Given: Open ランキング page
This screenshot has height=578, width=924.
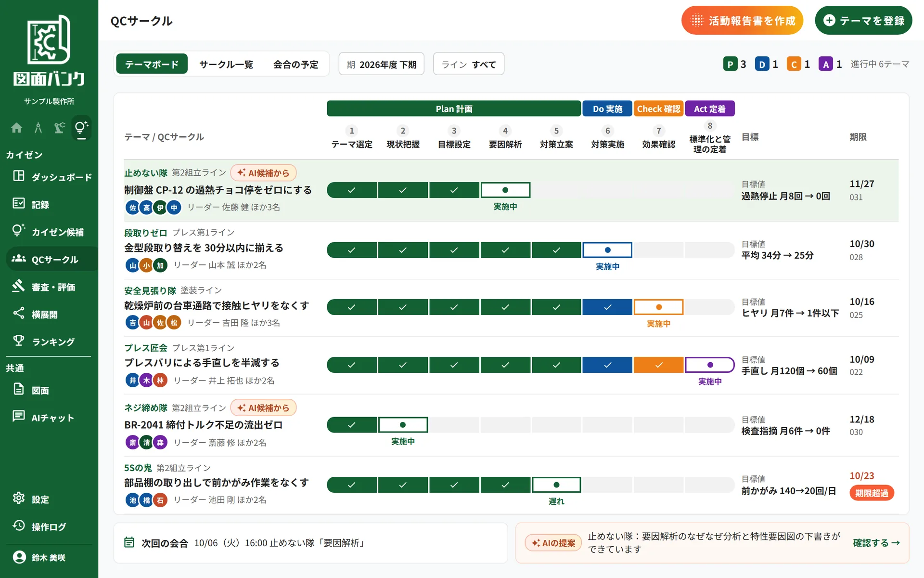Looking at the screenshot, I should coord(52,342).
